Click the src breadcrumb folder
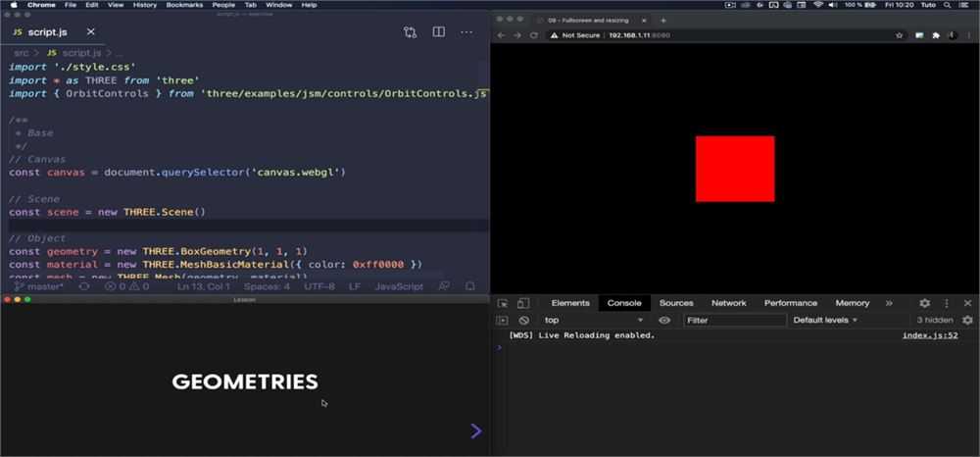The width and height of the screenshot is (980, 457). (22, 53)
